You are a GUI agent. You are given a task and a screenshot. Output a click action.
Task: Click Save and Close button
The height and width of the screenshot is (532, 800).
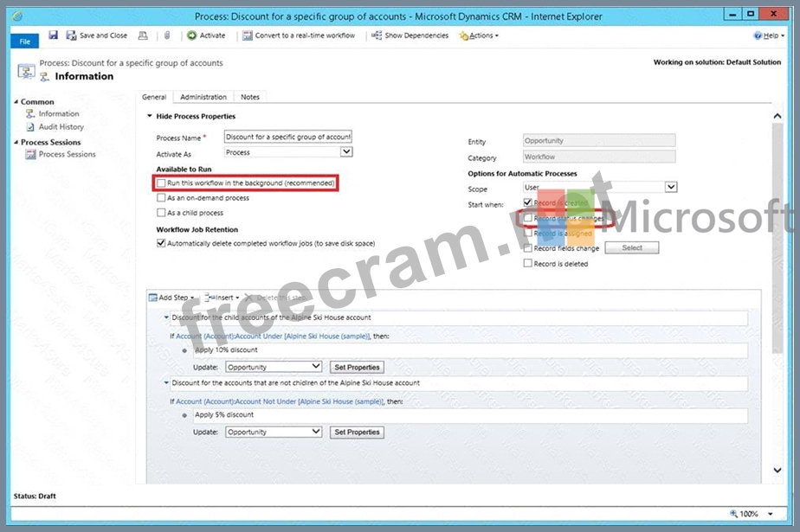point(97,35)
